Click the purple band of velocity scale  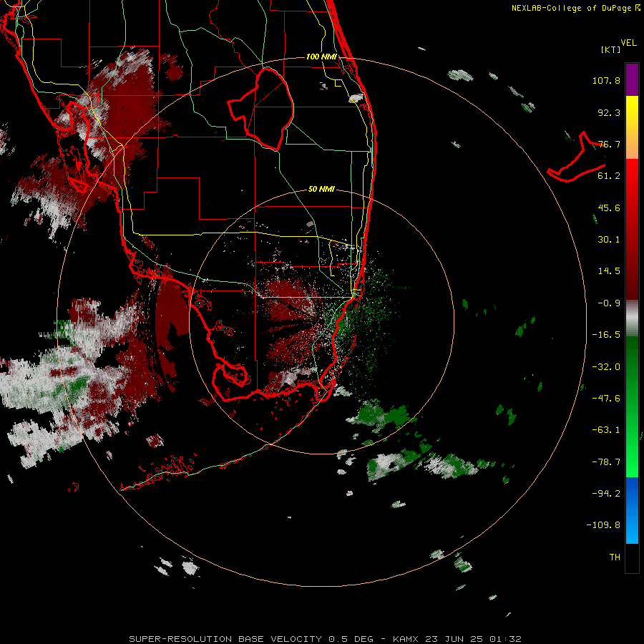click(x=632, y=79)
